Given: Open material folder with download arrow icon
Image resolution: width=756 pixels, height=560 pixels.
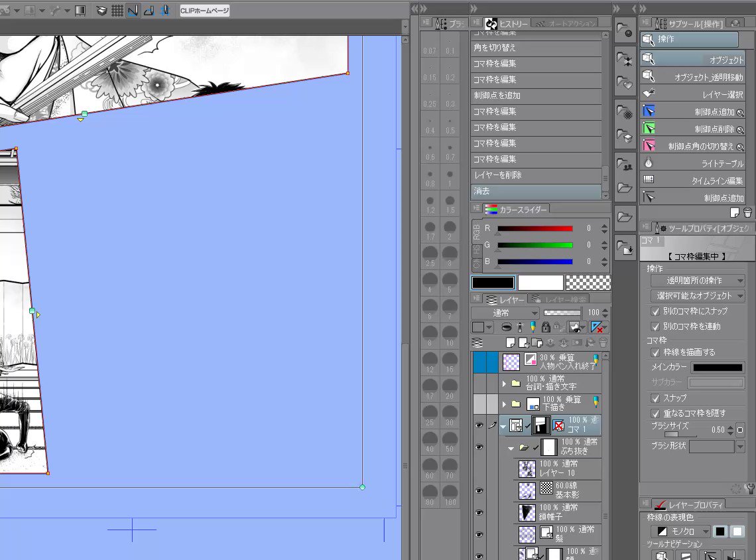Looking at the screenshot, I should [625, 248].
